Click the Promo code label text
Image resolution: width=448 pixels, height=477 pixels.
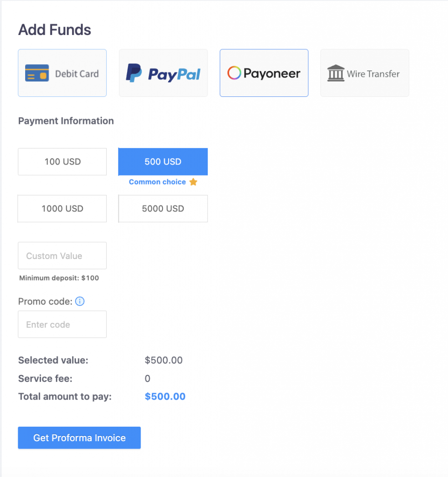click(45, 301)
